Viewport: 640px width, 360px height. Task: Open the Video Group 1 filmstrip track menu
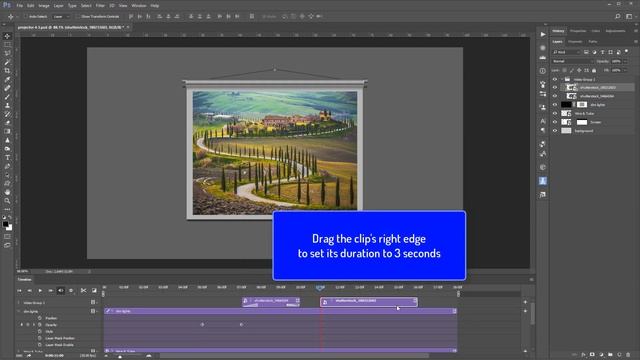click(93, 302)
